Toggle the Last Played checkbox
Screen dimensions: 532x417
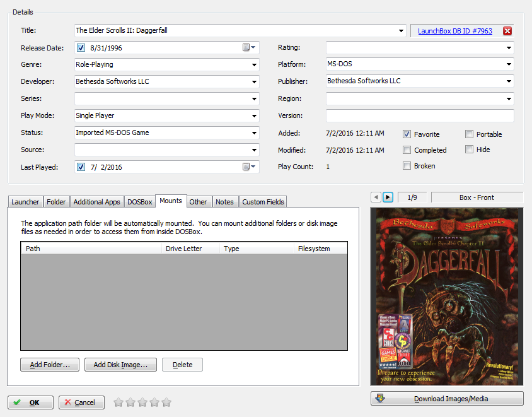point(81,167)
